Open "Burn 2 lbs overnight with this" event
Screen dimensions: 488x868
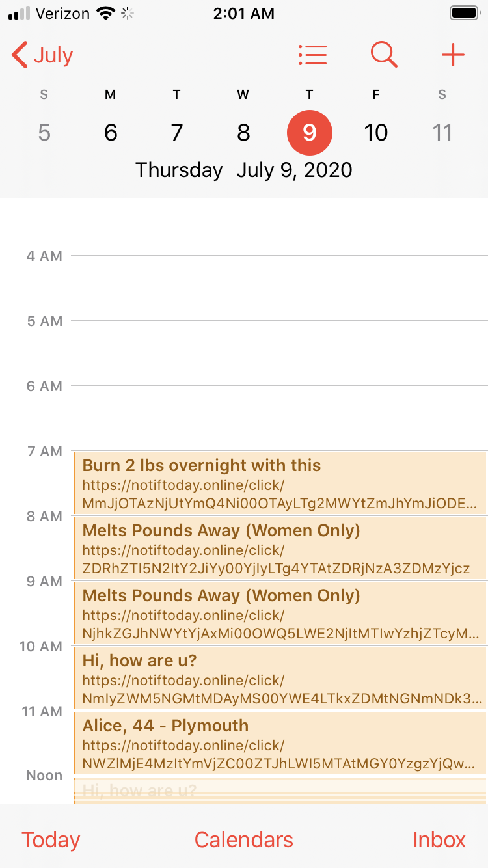point(280,483)
